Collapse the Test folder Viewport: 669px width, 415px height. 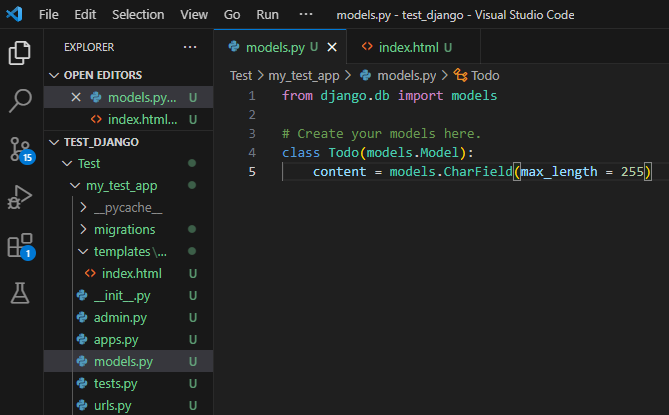pos(128,163)
